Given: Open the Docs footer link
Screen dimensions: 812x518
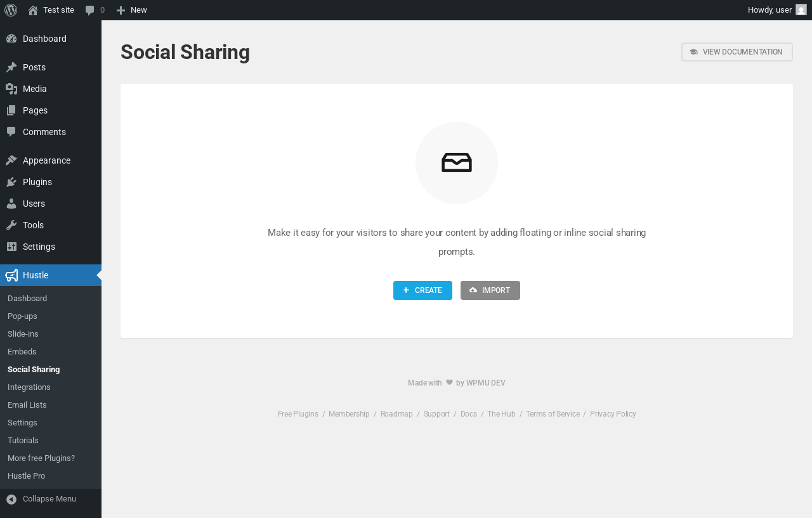Looking at the screenshot, I should coord(469,414).
